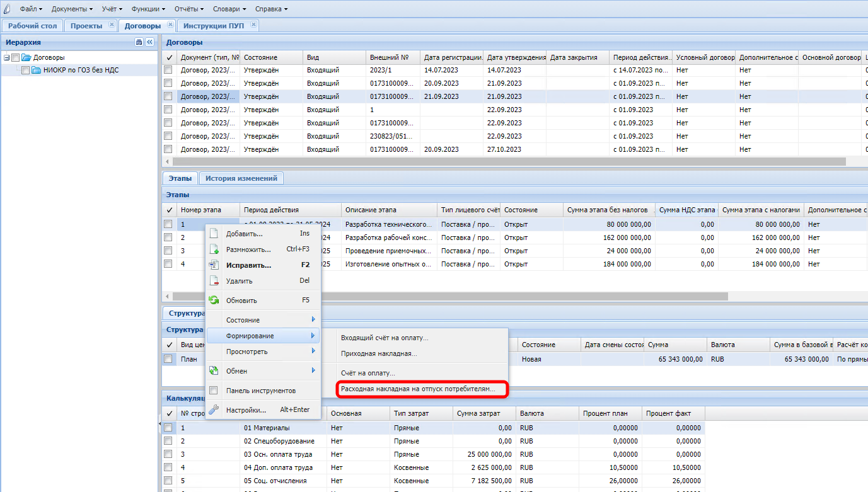Click the Добавить new document icon
This screenshot has height=492, width=868.
(x=214, y=234)
